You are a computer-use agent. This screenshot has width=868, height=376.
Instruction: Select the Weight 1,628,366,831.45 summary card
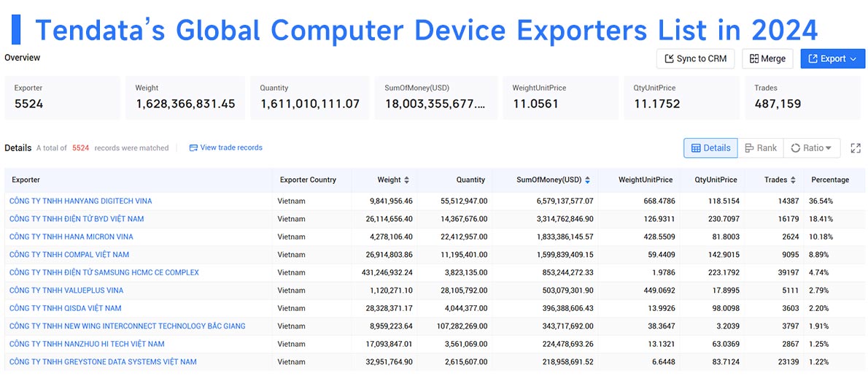[185, 97]
